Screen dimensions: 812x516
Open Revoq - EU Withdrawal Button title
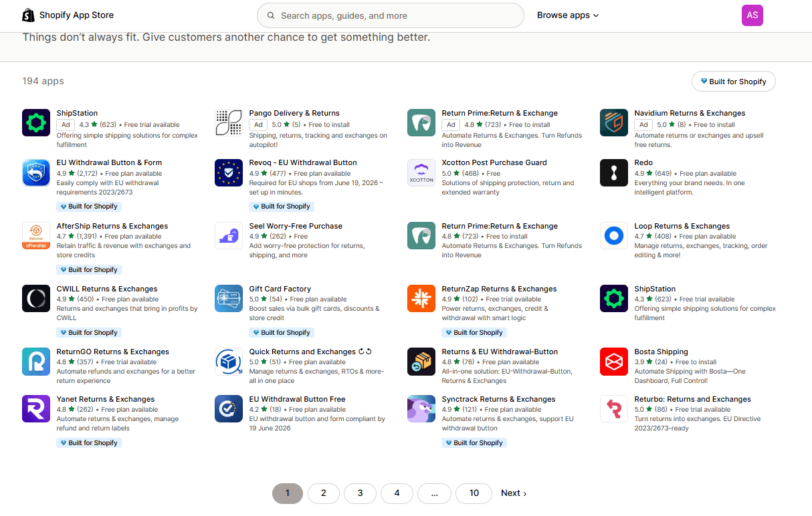click(x=303, y=162)
